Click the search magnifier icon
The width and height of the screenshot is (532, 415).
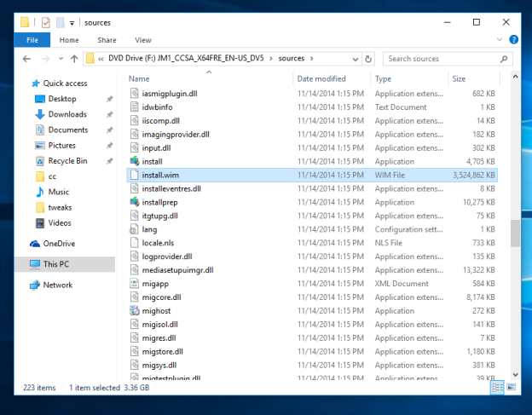coord(504,59)
